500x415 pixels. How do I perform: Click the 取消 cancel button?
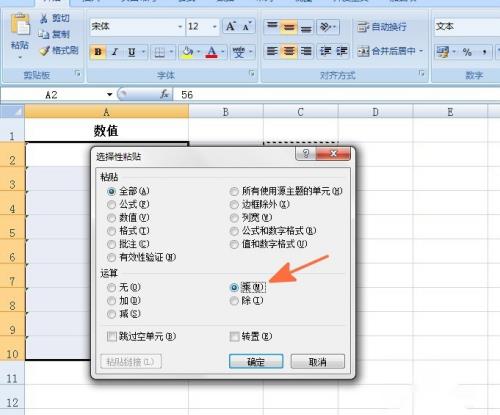coord(318,362)
